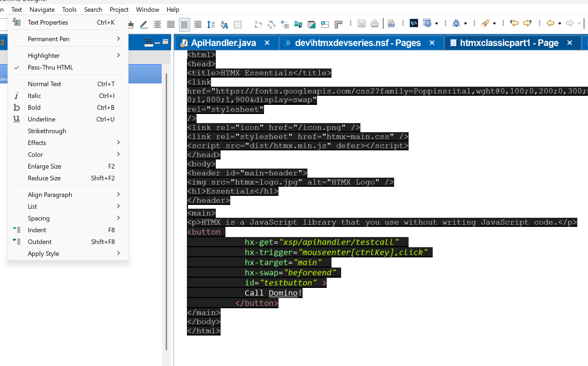Click the line spacing toolbar icon

coord(210,25)
